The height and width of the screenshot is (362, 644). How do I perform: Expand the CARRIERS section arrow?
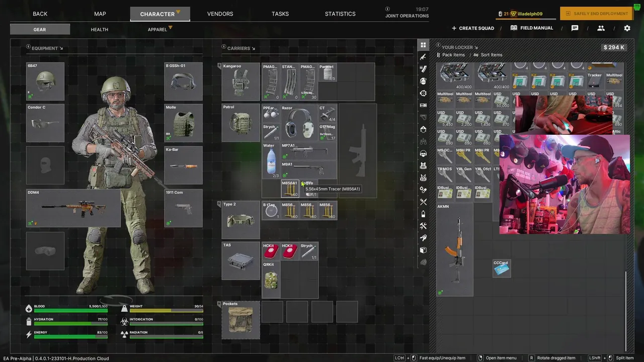(x=253, y=49)
